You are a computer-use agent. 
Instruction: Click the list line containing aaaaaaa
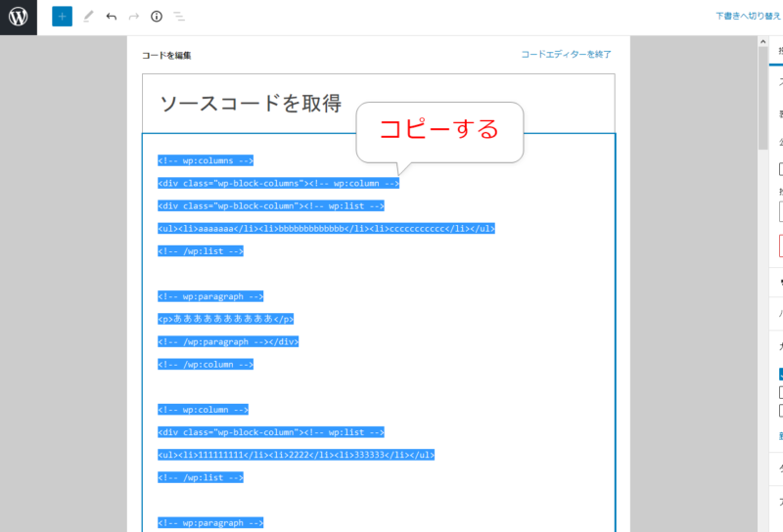coord(326,229)
